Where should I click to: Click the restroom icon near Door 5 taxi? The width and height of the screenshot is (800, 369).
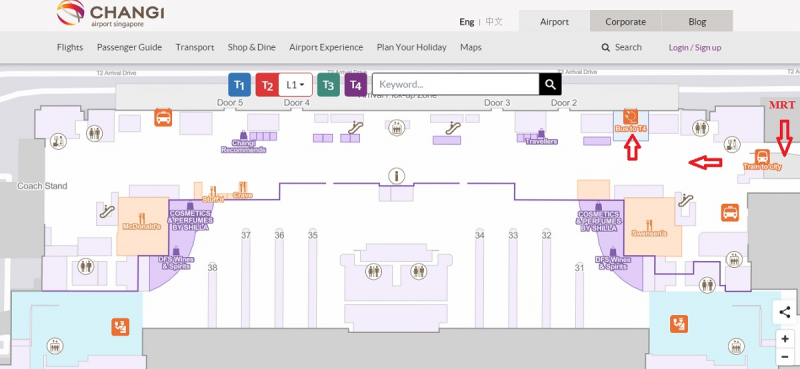94,134
